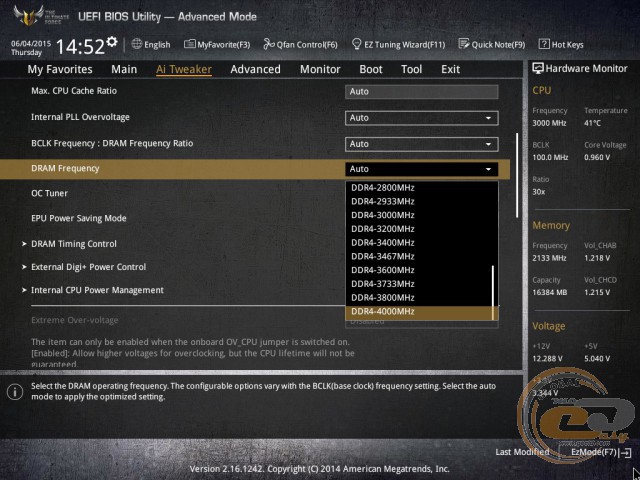Open Quick Note pencil icon

(x=464, y=44)
